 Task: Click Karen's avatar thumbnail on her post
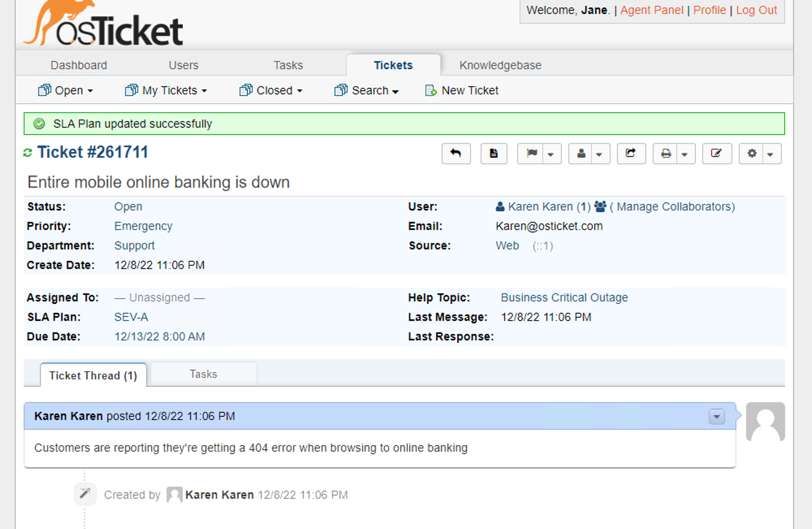(x=764, y=422)
